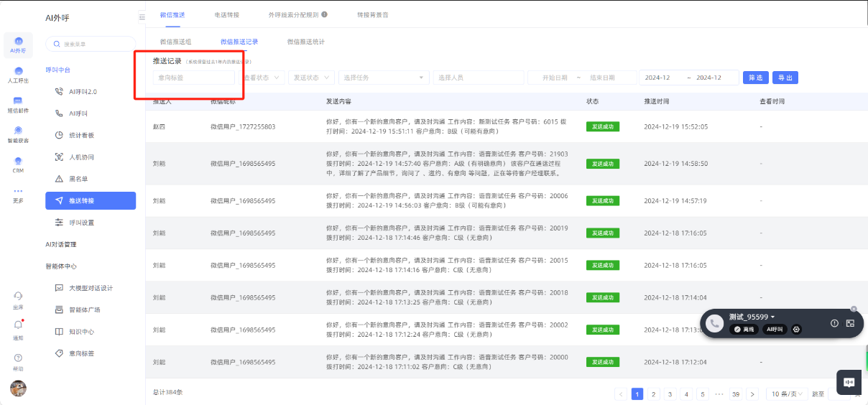Click the 筛选 filter button
Screen dimensions: 868x405
tap(755, 78)
